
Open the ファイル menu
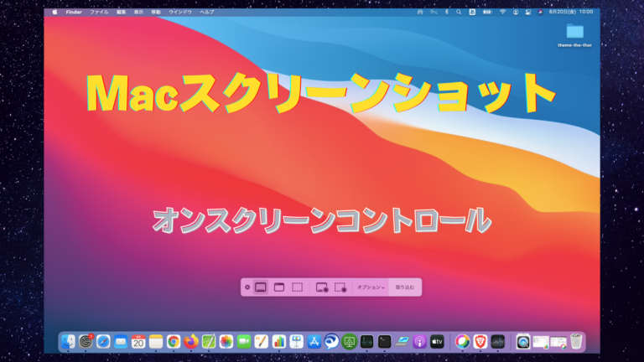coord(100,12)
